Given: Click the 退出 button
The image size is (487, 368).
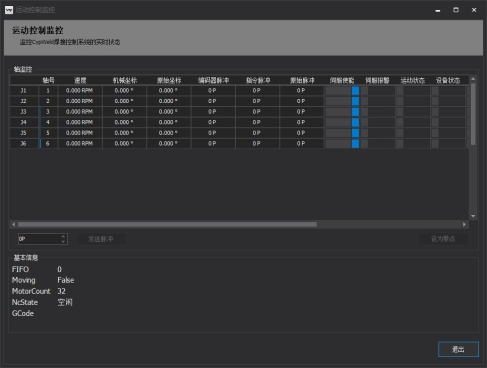Looking at the screenshot, I should click(x=458, y=349).
